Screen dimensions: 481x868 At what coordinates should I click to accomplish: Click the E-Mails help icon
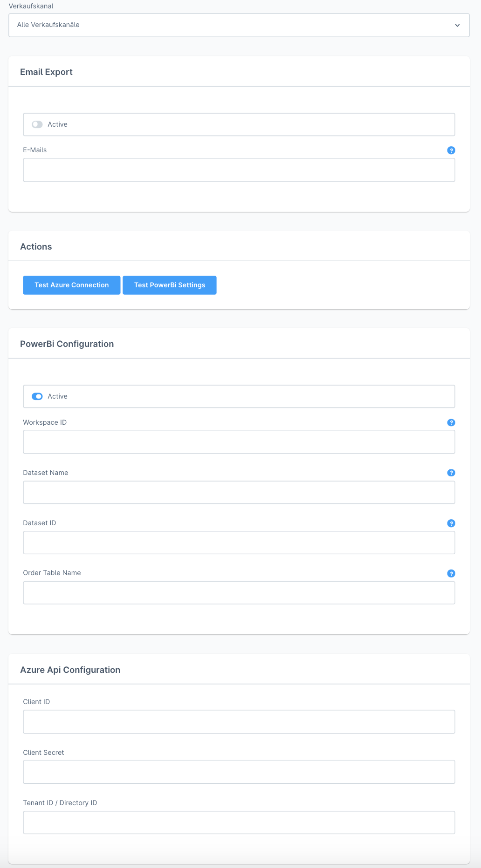tap(451, 150)
